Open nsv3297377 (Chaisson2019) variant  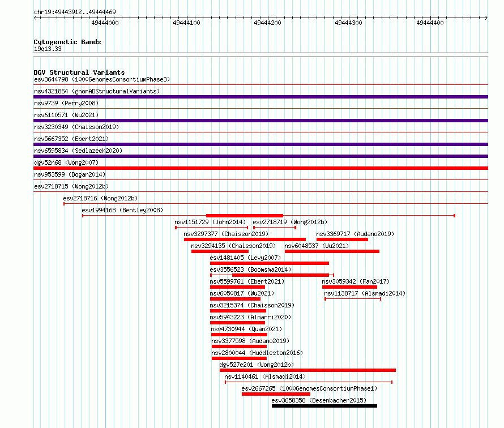tap(226, 234)
